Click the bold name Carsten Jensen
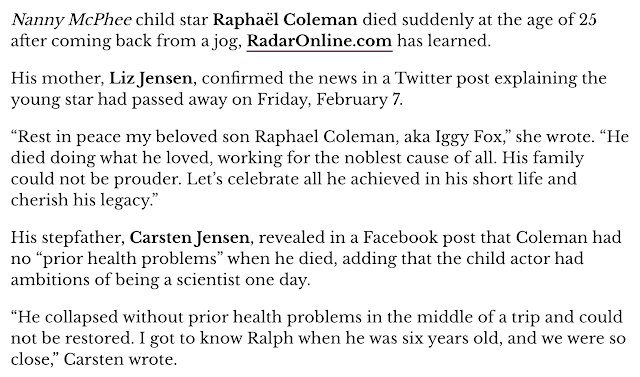The width and height of the screenshot is (640, 377). click(189, 237)
